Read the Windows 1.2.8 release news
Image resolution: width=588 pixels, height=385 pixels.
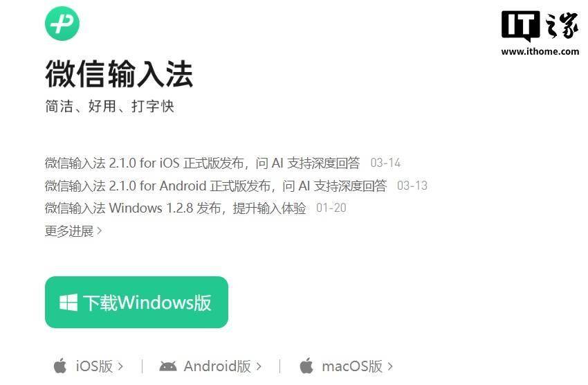click(x=176, y=208)
